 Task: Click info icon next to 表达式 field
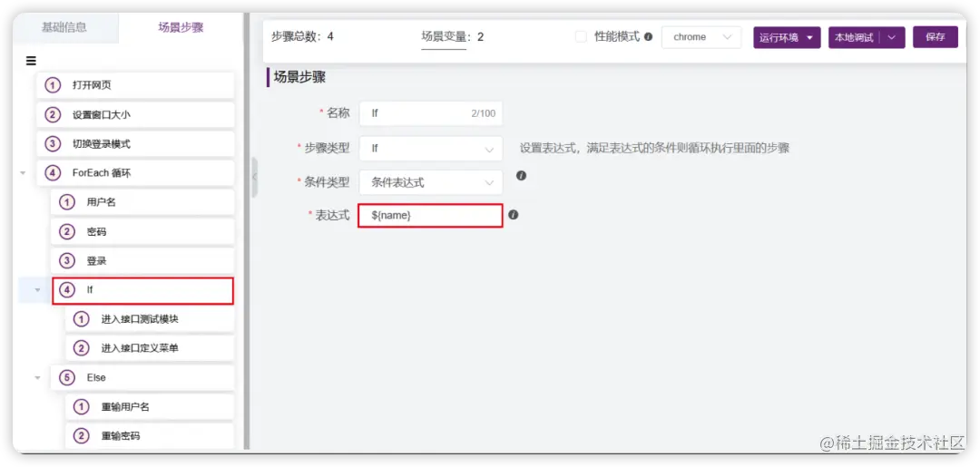513,215
